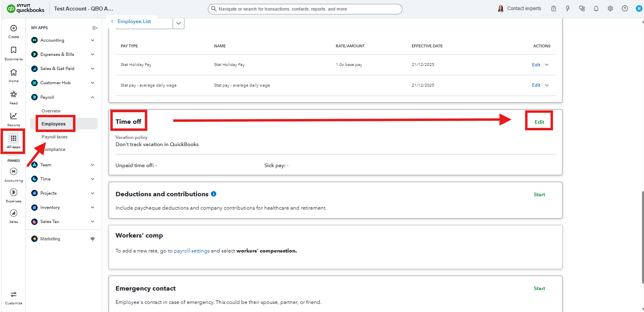
Task: Click Start for Deductions and contributions
Action: [x=539, y=195]
